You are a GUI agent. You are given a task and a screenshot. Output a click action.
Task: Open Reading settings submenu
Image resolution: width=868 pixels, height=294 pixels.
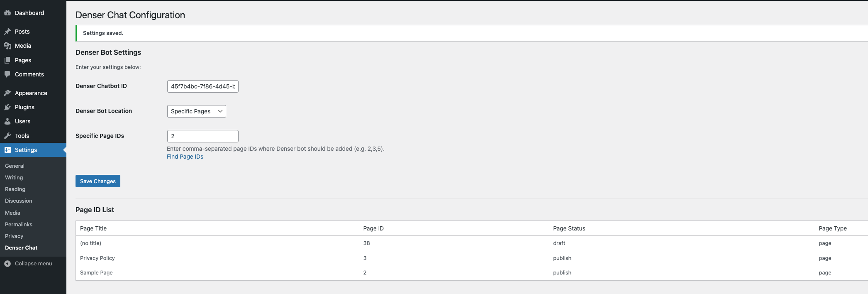tap(15, 189)
